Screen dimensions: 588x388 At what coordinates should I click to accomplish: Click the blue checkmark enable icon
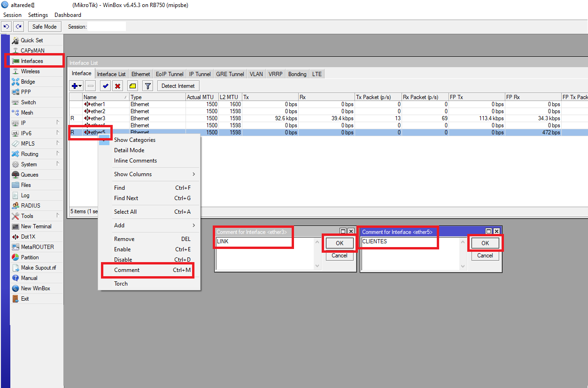tap(106, 86)
